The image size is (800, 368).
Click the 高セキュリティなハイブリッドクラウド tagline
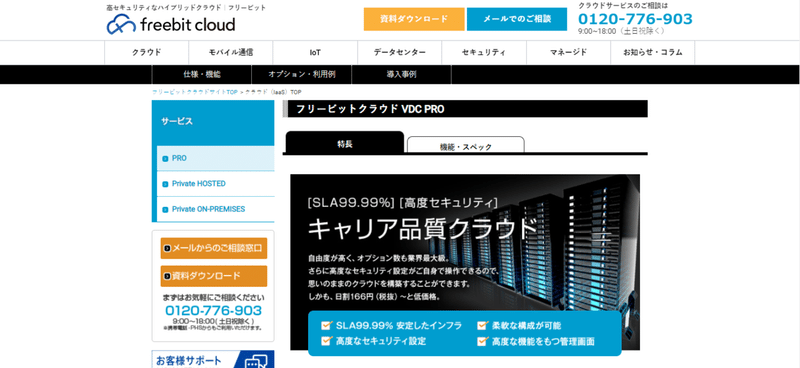coord(164,8)
